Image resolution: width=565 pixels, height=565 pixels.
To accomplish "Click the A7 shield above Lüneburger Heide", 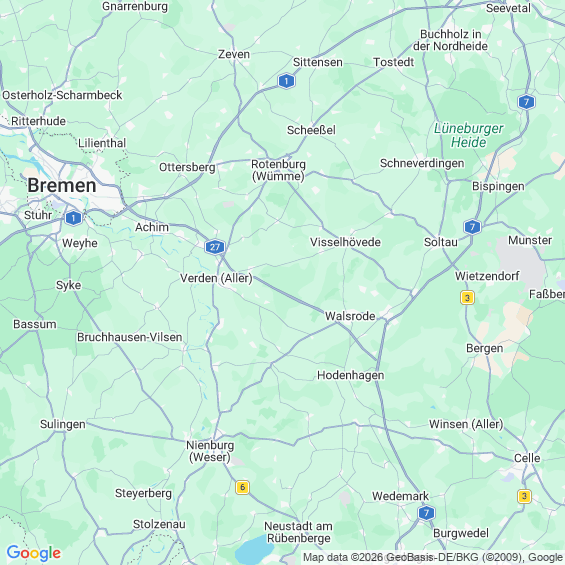I will (x=526, y=102).
